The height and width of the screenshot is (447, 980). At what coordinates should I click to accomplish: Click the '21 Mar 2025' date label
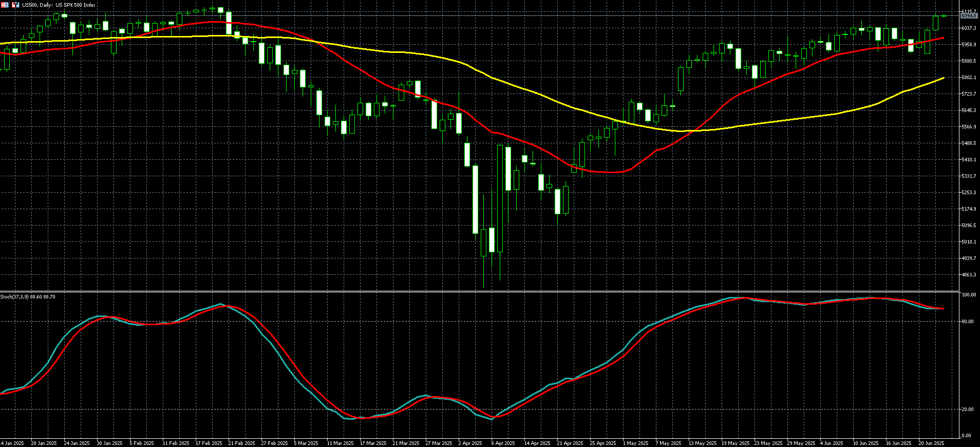[x=406, y=443]
